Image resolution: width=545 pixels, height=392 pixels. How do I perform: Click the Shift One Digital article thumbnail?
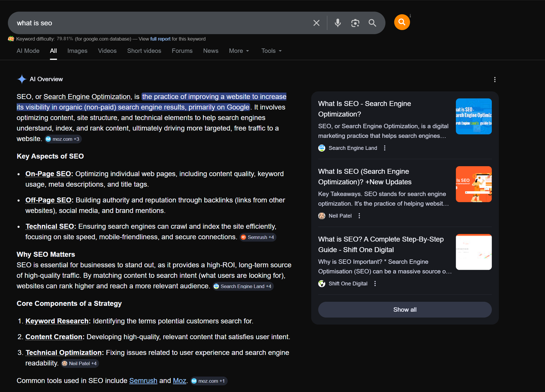[473, 252]
